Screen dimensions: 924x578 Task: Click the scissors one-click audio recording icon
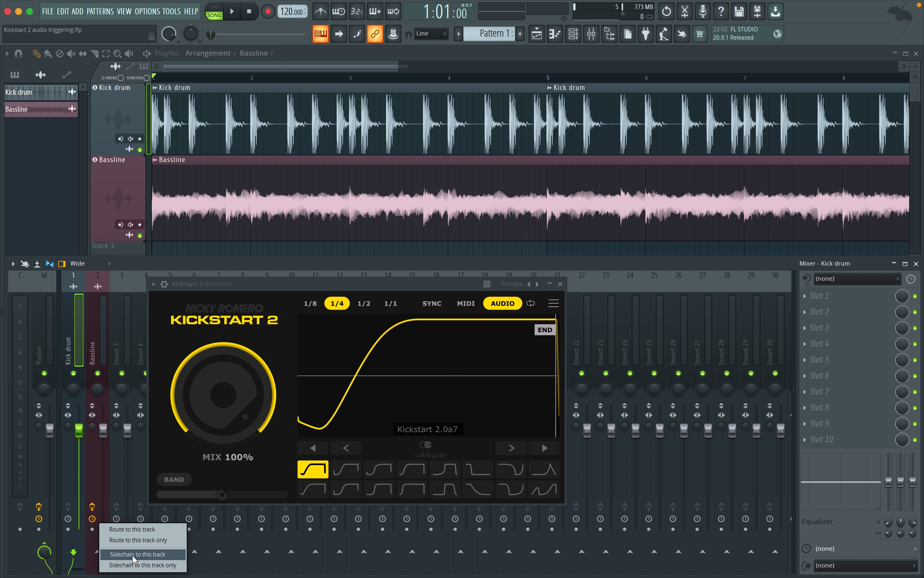(x=684, y=12)
